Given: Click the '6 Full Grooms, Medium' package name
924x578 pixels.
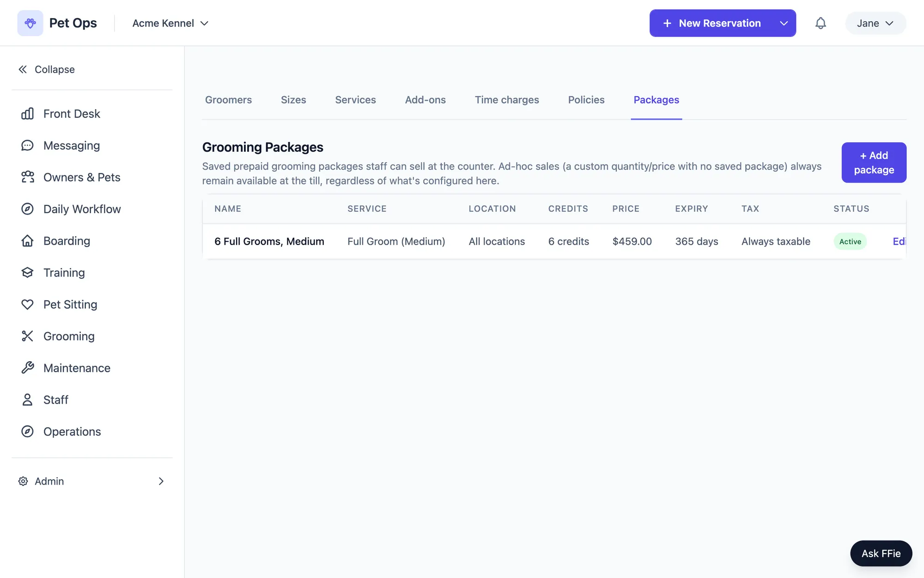Looking at the screenshot, I should (x=269, y=241).
